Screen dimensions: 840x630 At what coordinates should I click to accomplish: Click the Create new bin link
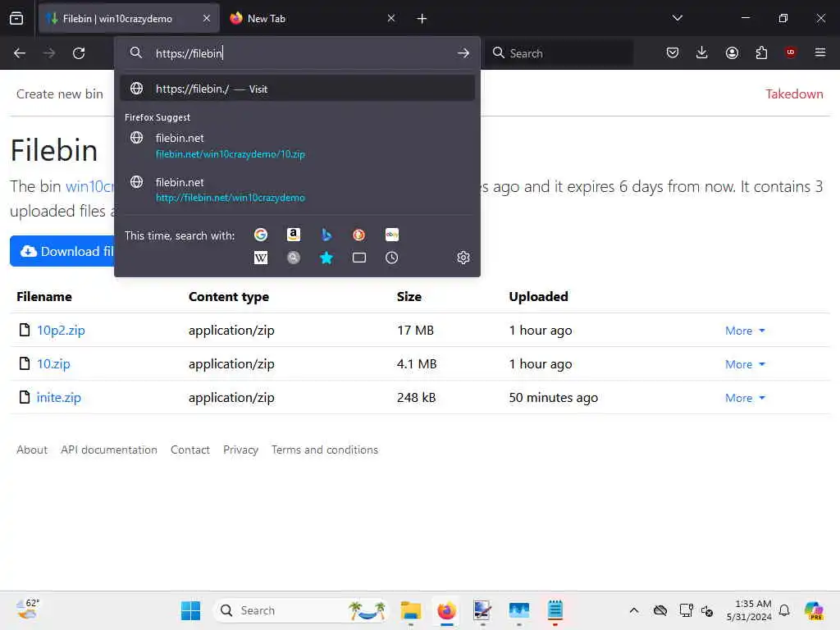[x=59, y=94]
